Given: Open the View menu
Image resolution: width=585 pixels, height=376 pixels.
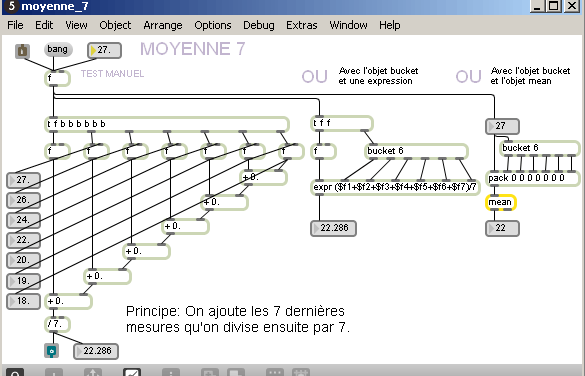Looking at the screenshot, I should point(76,25).
